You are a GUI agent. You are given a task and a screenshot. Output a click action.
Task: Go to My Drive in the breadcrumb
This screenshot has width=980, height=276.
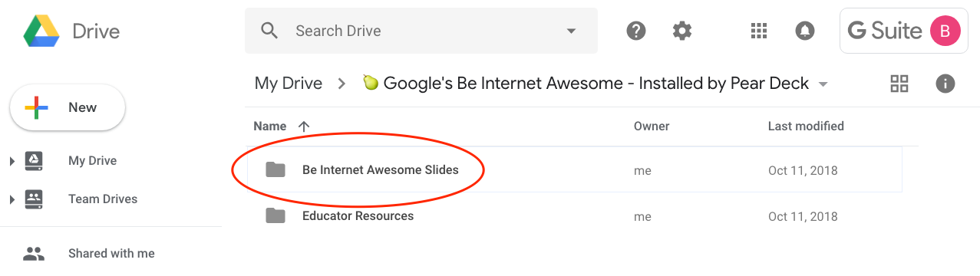(x=288, y=84)
